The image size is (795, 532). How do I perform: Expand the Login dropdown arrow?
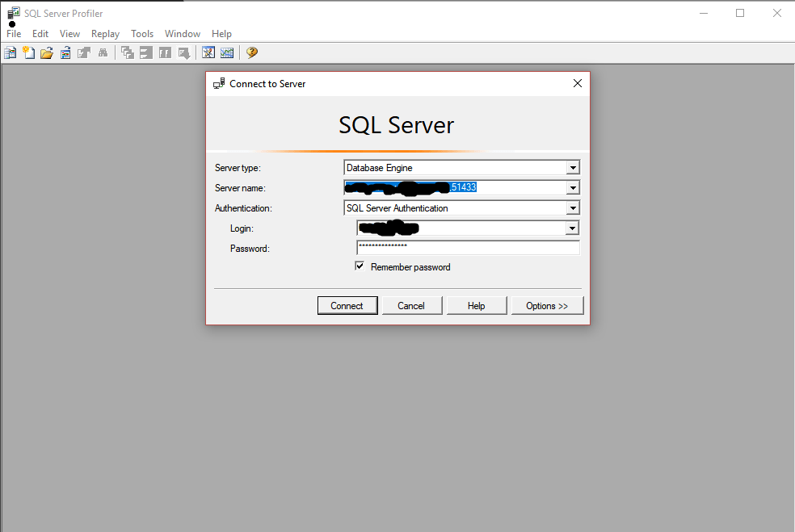572,228
